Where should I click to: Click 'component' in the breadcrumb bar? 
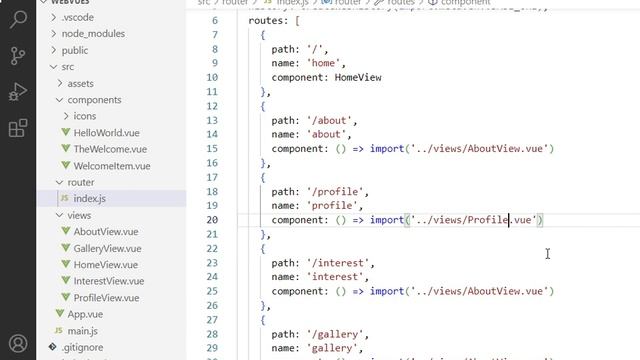(465, 2)
